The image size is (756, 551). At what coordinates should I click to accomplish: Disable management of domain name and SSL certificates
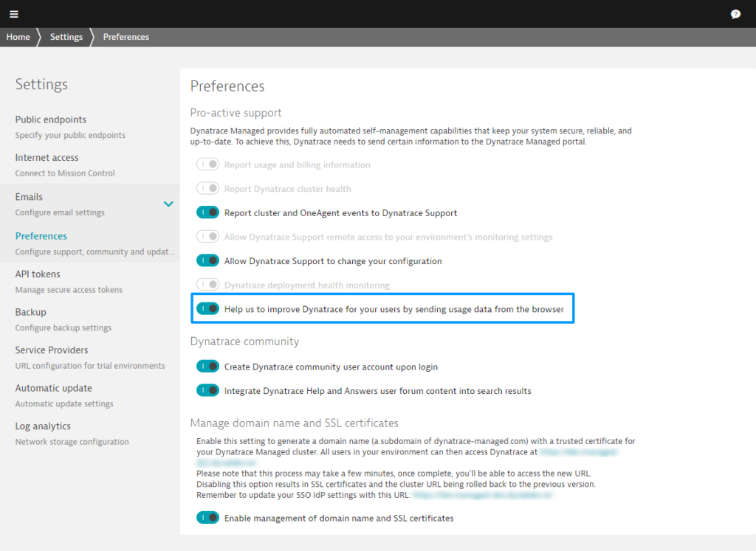207,518
